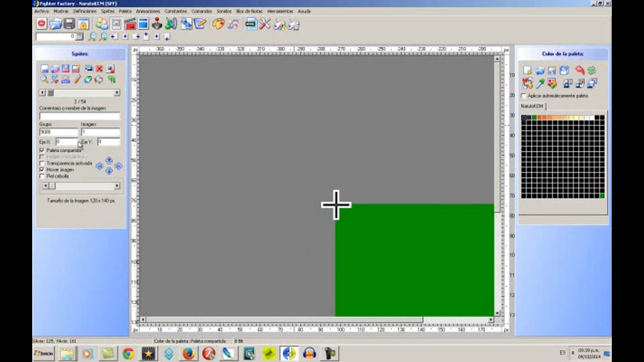
Task: Select the pencil tool in Sprites panel
Action: tap(77, 79)
